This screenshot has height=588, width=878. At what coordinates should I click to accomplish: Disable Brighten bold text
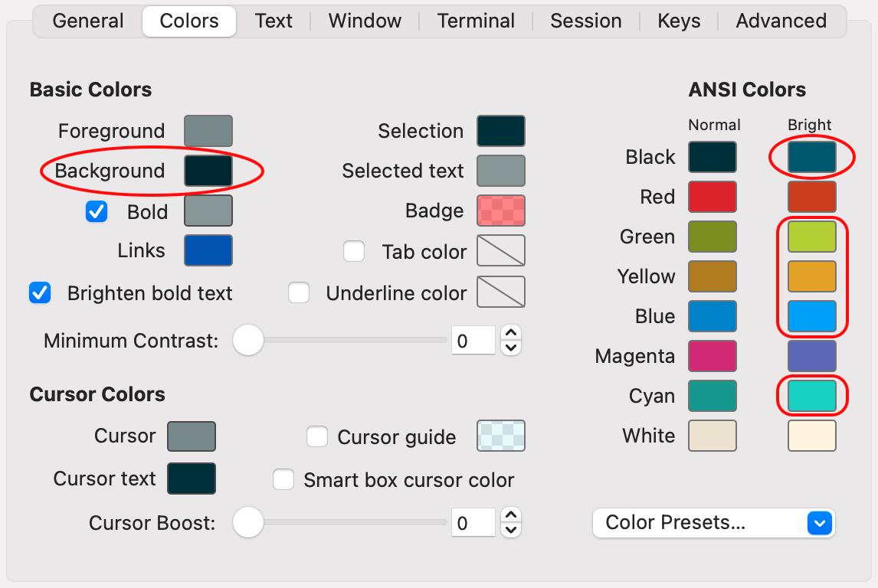tap(40, 292)
